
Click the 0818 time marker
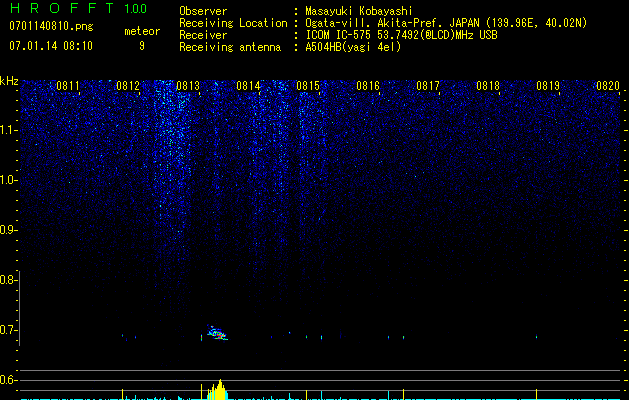[x=488, y=86]
